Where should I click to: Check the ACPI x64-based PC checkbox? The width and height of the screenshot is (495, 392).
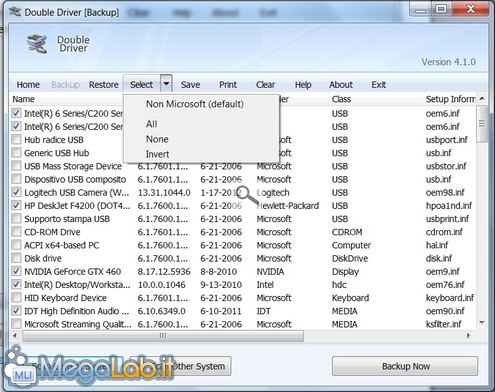pos(16,245)
